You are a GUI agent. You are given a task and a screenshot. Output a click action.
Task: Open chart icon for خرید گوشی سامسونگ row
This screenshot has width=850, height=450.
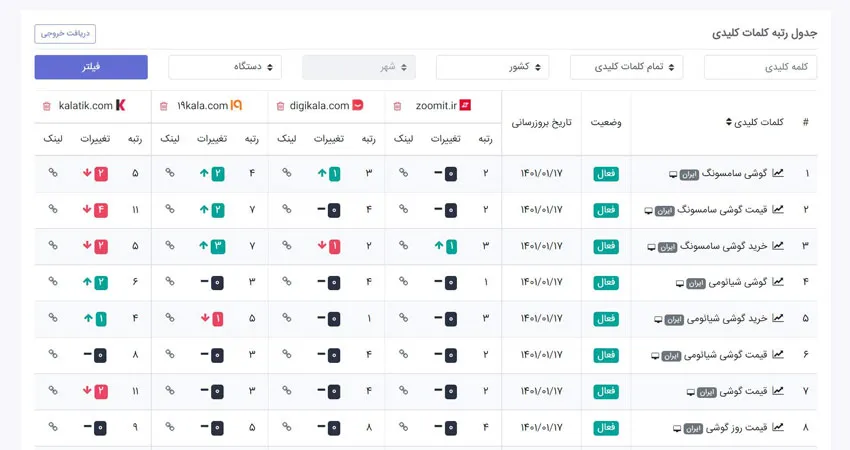pyautogui.click(x=778, y=246)
